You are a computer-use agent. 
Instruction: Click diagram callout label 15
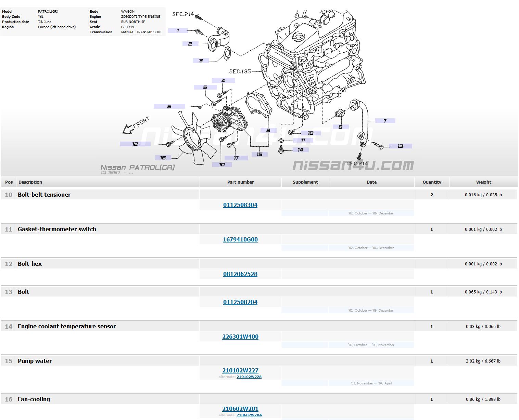click(x=259, y=154)
